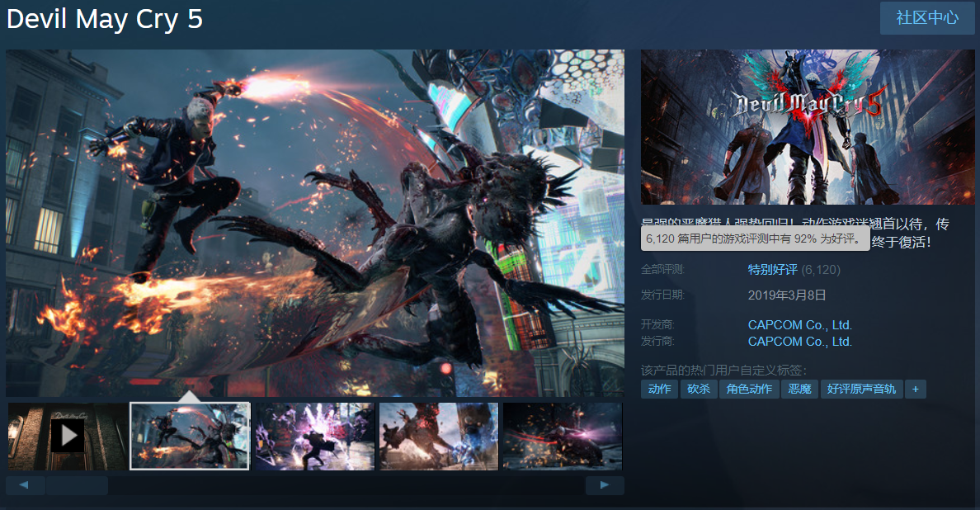Image resolution: width=980 pixels, height=510 pixels.
Task: Select the 角色动作 tag
Action: click(749, 389)
